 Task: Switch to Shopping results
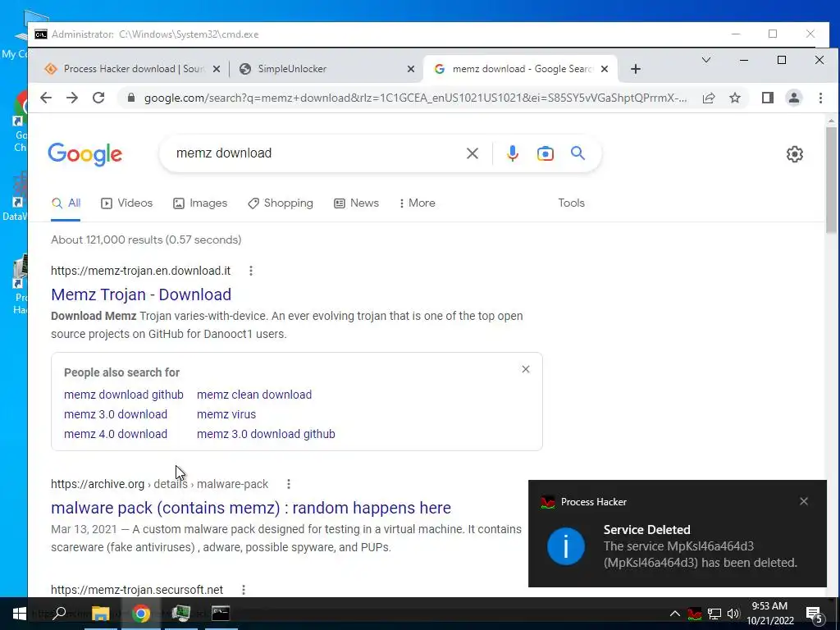point(281,203)
